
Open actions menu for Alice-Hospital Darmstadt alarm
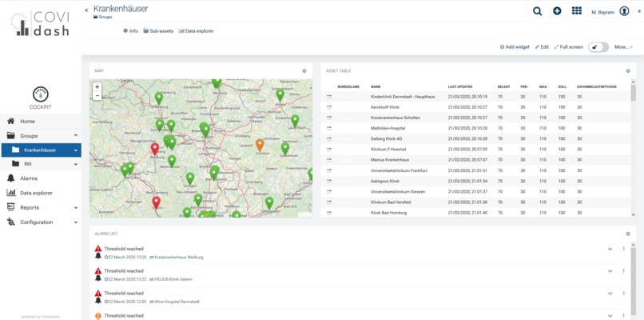click(x=623, y=293)
